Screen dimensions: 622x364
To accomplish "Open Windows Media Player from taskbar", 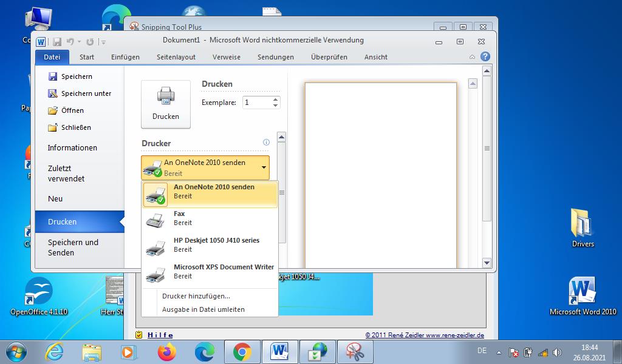I will pyautogui.click(x=129, y=352).
